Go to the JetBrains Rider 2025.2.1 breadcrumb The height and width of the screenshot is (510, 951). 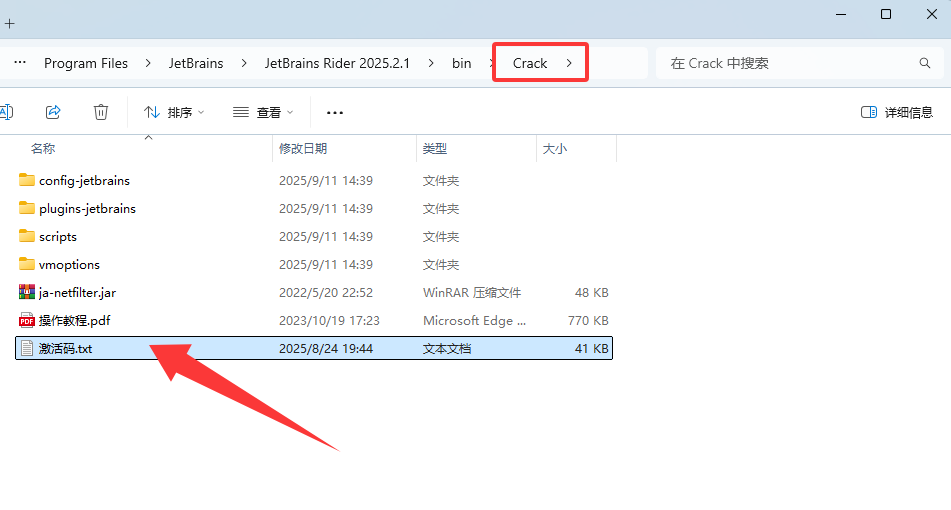tap(337, 63)
